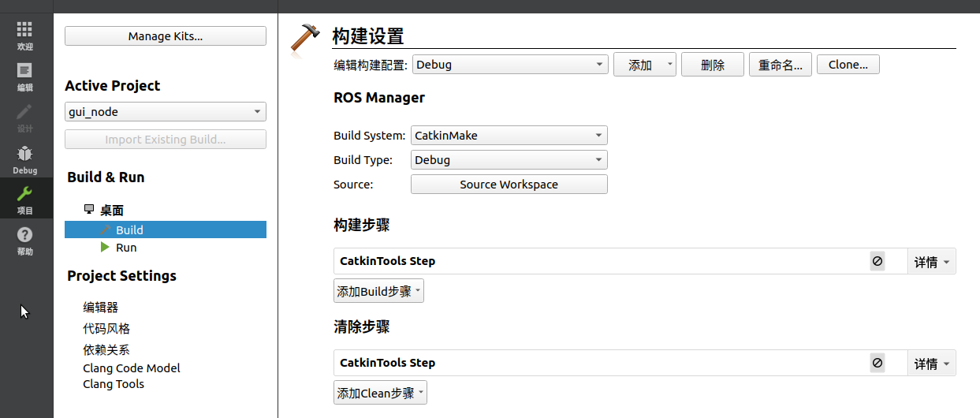The width and height of the screenshot is (980, 418).
Task: Expand 详情 for the build step
Action: click(932, 262)
